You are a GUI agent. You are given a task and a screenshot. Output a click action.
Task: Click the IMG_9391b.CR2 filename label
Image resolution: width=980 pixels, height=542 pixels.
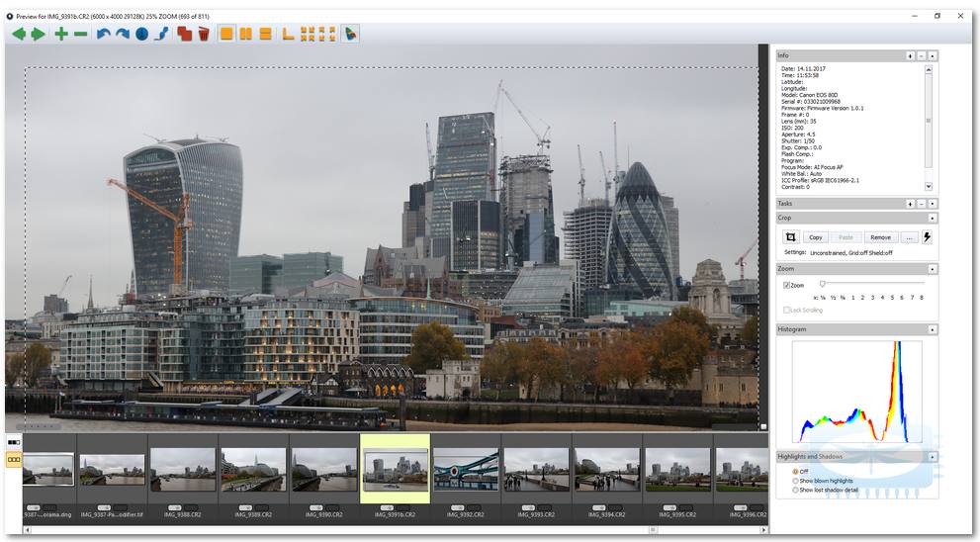click(395, 514)
